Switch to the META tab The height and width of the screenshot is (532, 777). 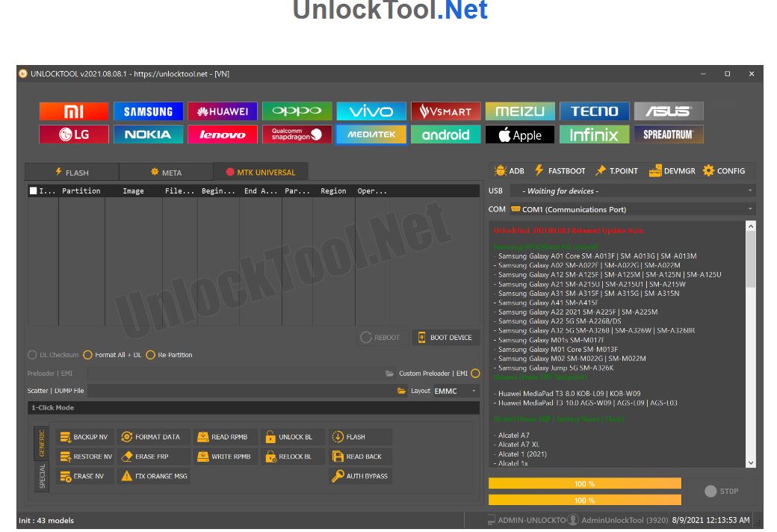point(166,173)
